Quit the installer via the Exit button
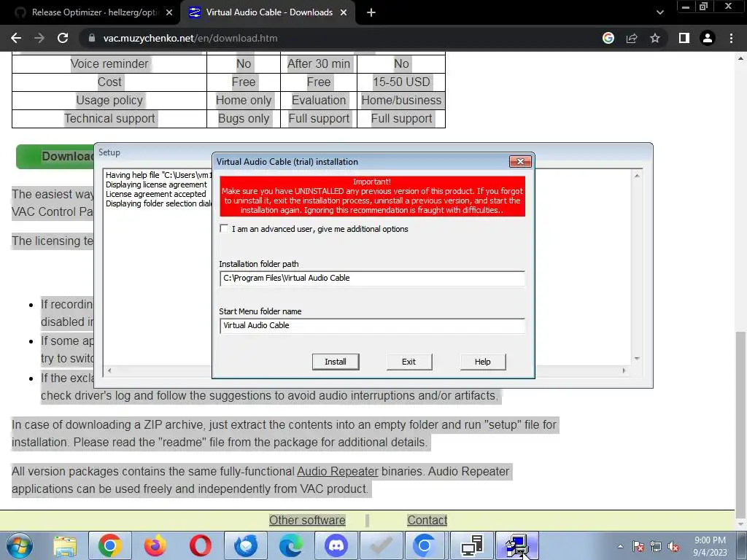This screenshot has width=747, height=560. click(409, 362)
